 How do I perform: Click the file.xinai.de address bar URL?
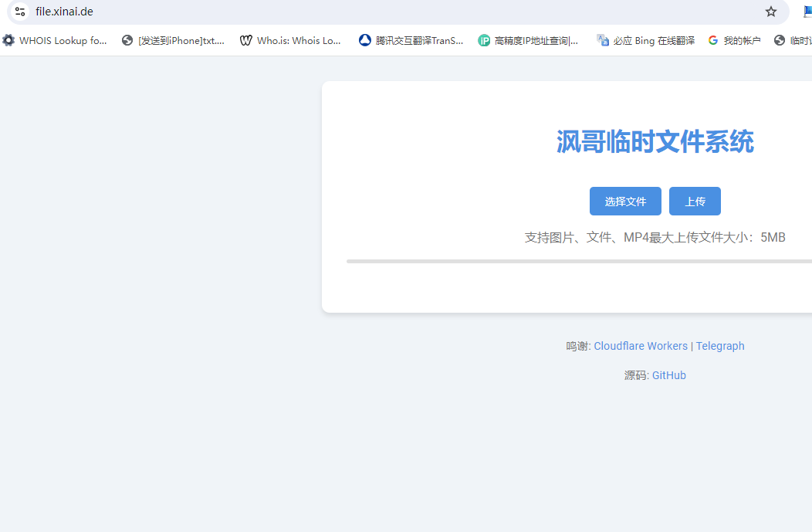[x=64, y=12]
